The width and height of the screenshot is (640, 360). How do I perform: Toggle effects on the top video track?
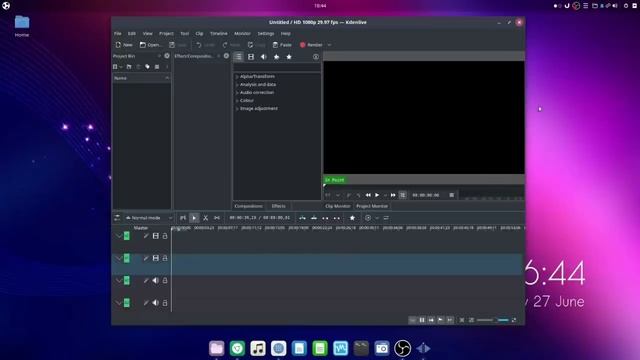146,236
